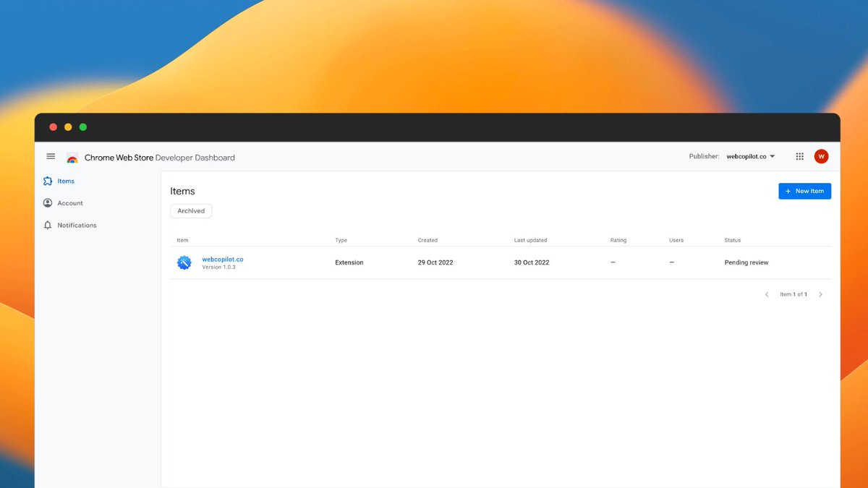
Task: Click the green fullscreen window button
Action: pos(83,127)
